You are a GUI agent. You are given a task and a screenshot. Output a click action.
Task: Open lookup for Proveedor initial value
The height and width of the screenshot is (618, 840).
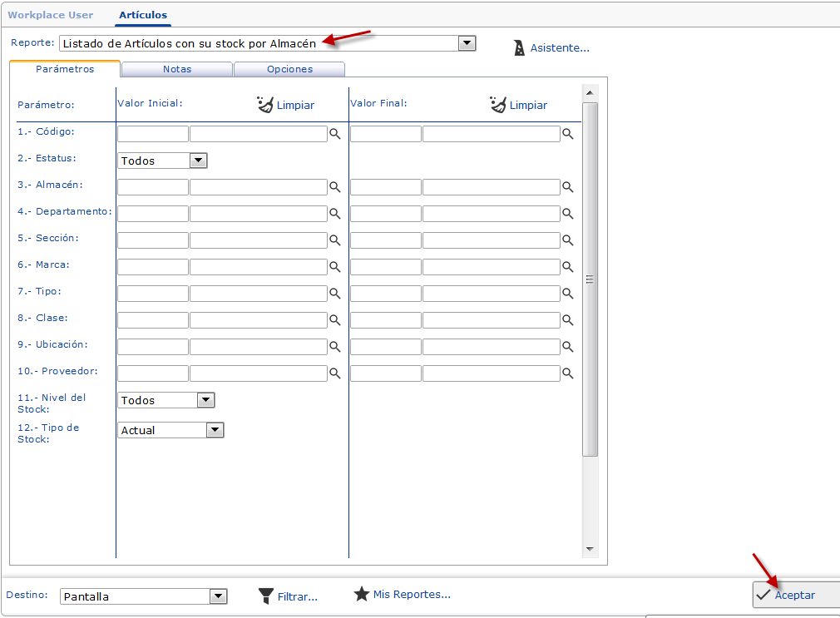click(x=334, y=373)
